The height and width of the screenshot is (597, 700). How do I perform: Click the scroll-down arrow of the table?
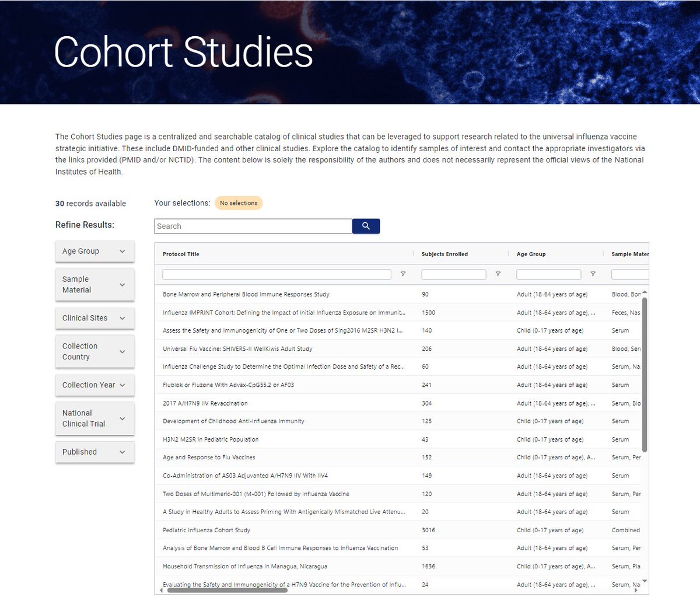pos(645,582)
